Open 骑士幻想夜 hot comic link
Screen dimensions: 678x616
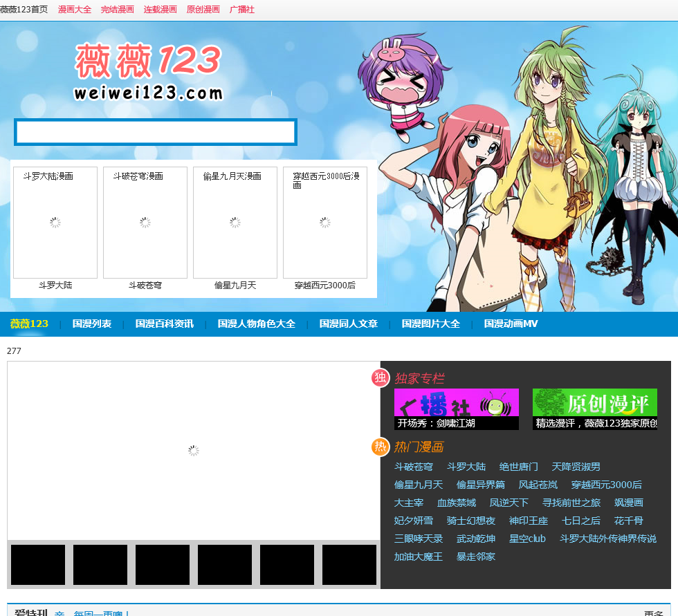click(x=471, y=521)
